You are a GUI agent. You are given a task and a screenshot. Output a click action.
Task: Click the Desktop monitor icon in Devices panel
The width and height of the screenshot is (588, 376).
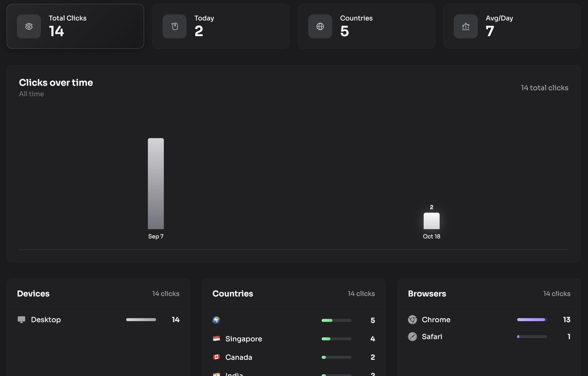pos(21,320)
